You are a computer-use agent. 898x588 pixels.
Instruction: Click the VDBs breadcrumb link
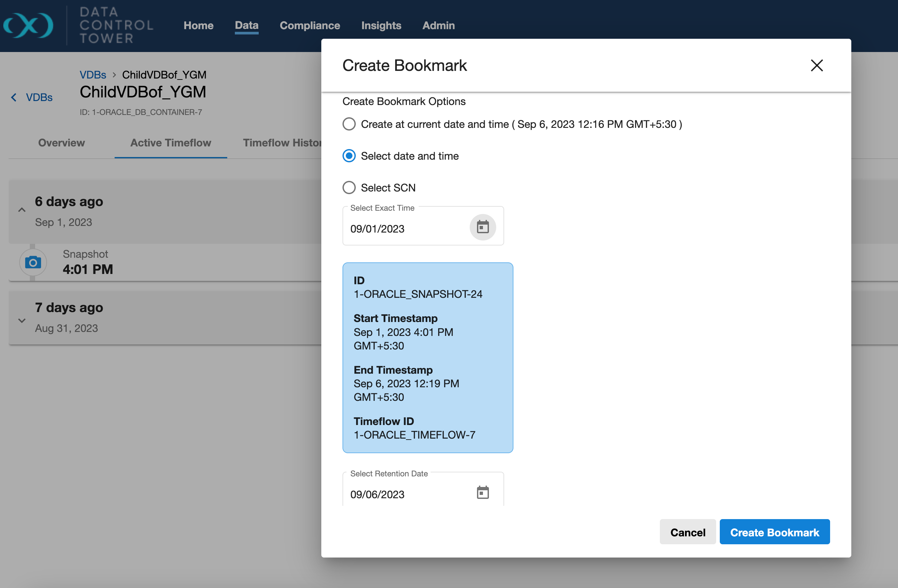93,75
